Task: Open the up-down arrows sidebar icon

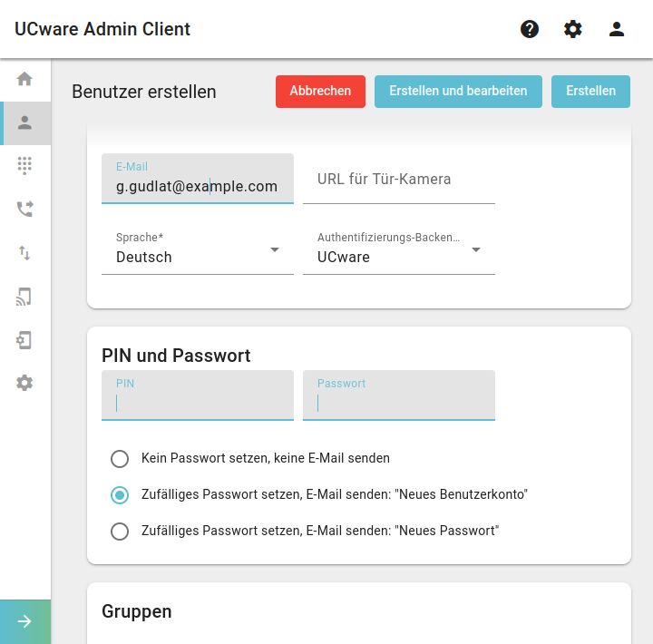Action: 24,253
